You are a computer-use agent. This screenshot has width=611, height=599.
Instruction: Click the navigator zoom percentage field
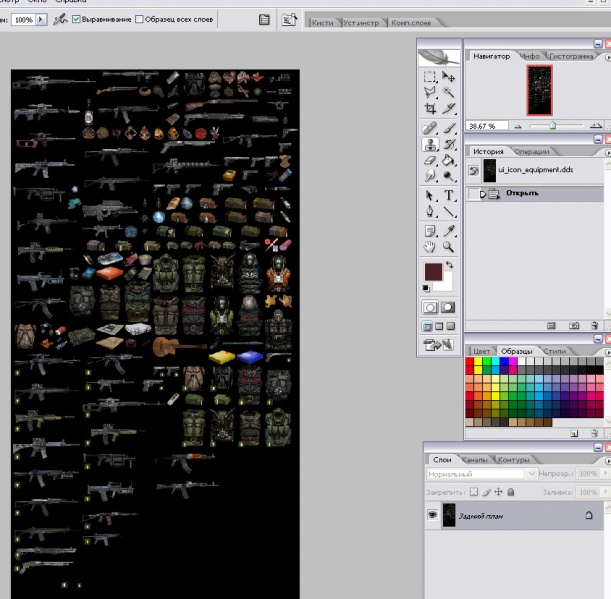[487, 126]
